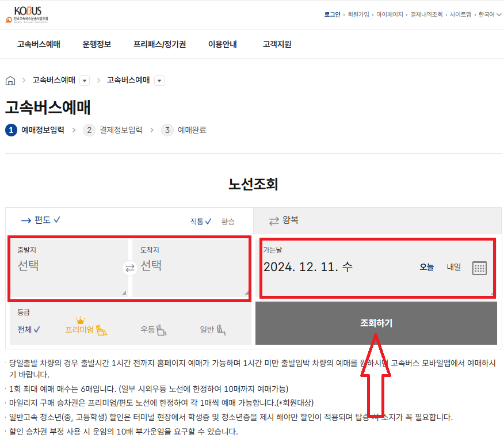
Task: Expand the first 고속버스예매 breadcrumb dropdown
Action: [x=83, y=81]
